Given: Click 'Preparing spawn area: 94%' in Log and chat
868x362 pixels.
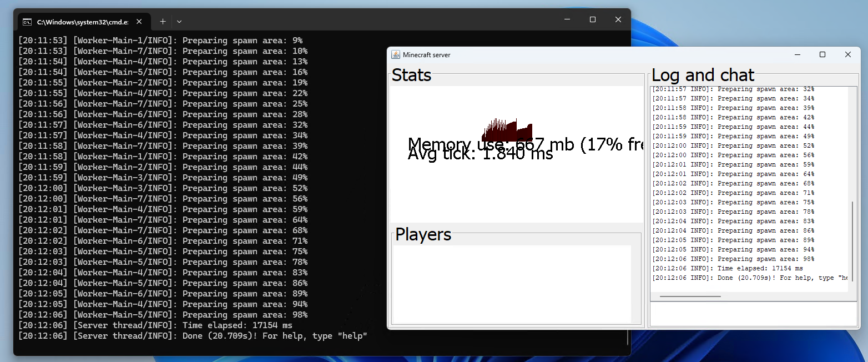Looking at the screenshot, I should (x=766, y=249).
